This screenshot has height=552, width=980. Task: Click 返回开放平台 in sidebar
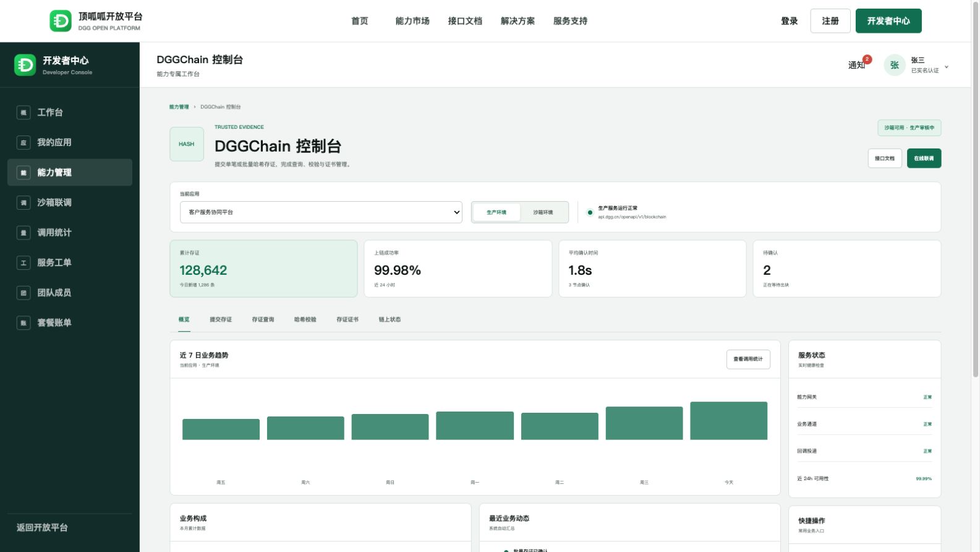coord(42,528)
